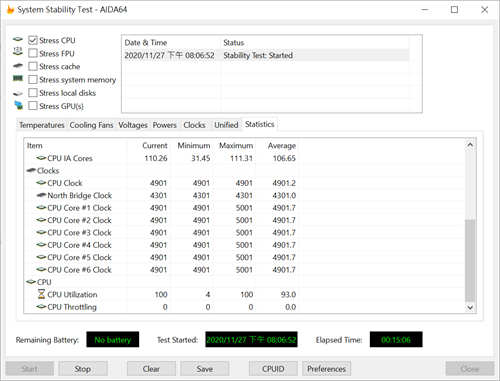Click the Current column header
Viewport: 500px width, 381px height.
[x=155, y=146]
